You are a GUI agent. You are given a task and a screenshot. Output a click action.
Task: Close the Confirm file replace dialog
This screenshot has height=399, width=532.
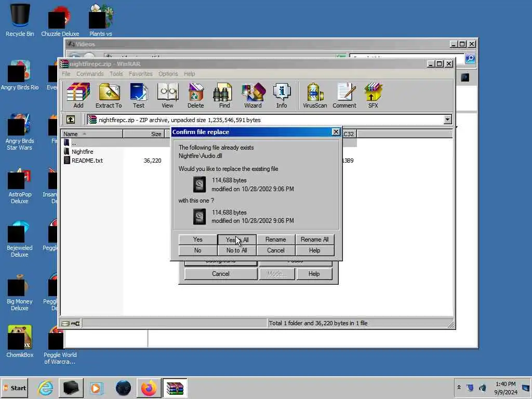(x=336, y=131)
